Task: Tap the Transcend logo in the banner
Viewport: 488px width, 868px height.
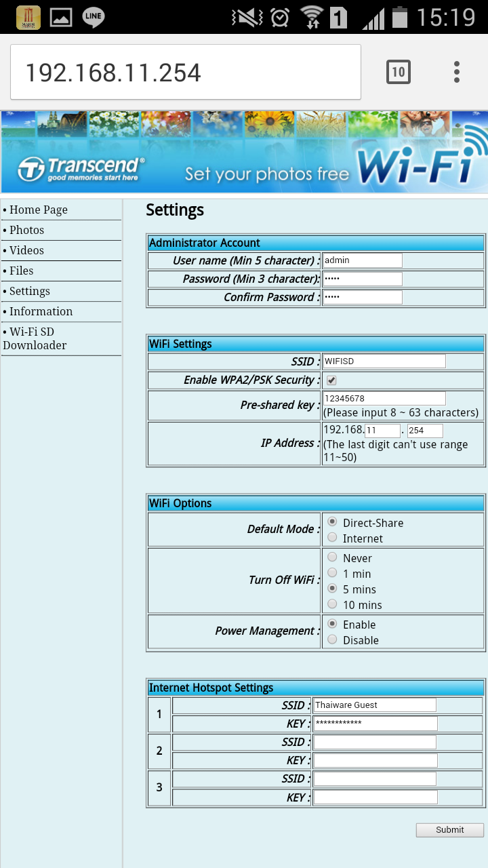Action: pyautogui.click(x=81, y=168)
